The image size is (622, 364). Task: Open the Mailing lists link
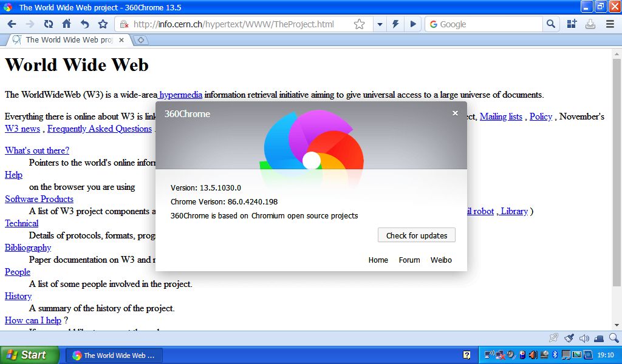click(x=501, y=116)
